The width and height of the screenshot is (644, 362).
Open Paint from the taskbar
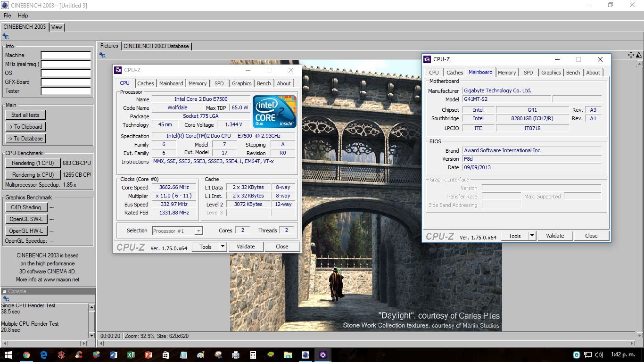pos(201,355)
